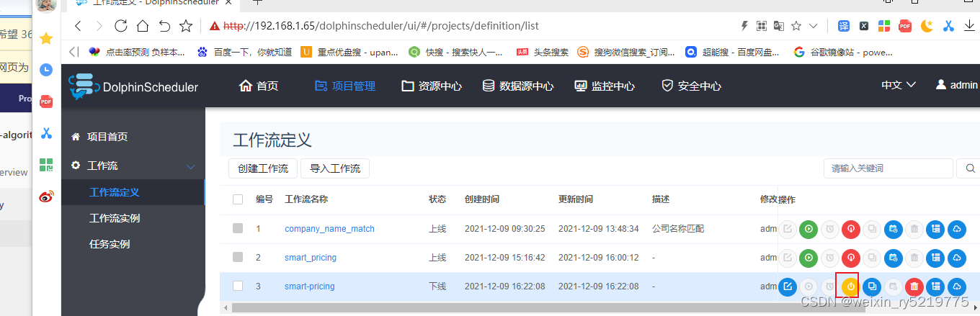The image size is (980, 316).
Task: Click the browser address bar URL
Action: point(381,26)
